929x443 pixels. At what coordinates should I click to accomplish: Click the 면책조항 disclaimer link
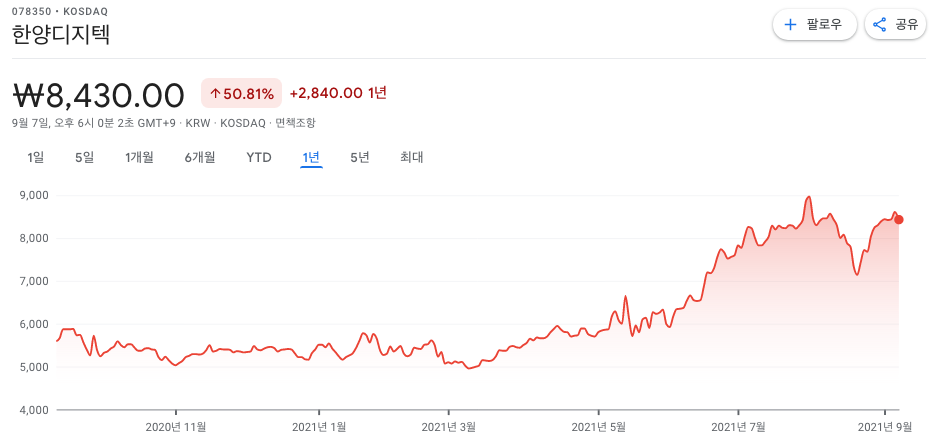(x=296, y=123)
